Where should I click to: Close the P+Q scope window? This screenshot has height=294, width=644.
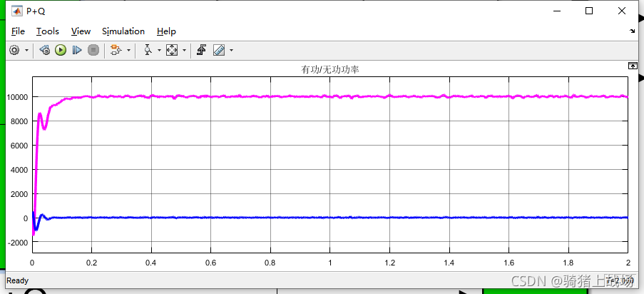click(622, 11)
